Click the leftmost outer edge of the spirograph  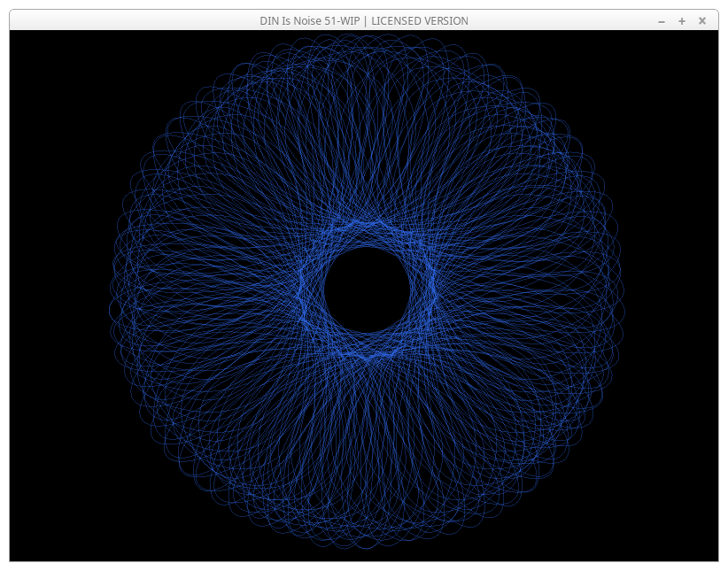coord(111,291)
